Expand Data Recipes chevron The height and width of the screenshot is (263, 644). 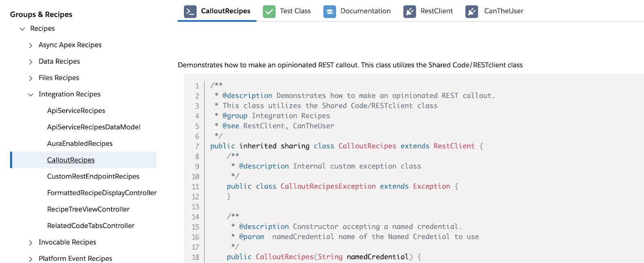click(31, 62)
